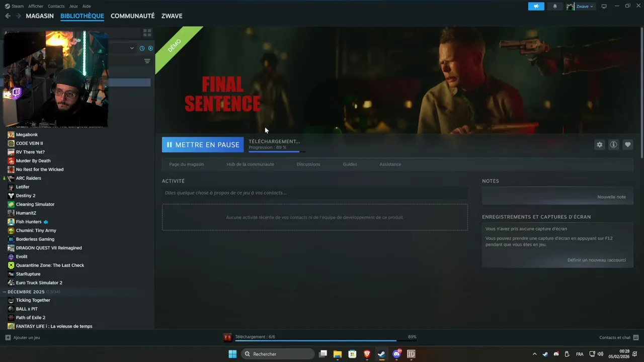Open the Page du magasin tab

pos(187,164)
